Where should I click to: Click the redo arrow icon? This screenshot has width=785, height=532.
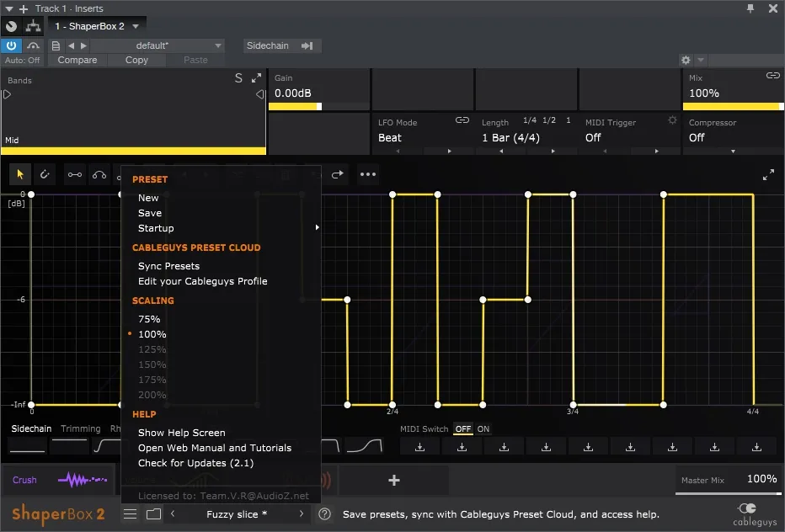(338, 174)
